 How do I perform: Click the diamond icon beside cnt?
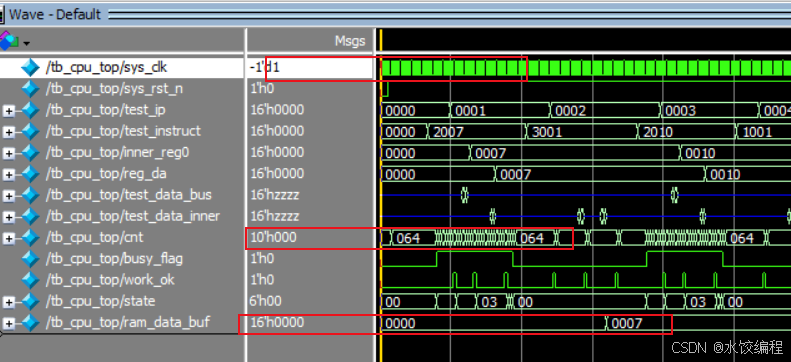pos(30,237)
